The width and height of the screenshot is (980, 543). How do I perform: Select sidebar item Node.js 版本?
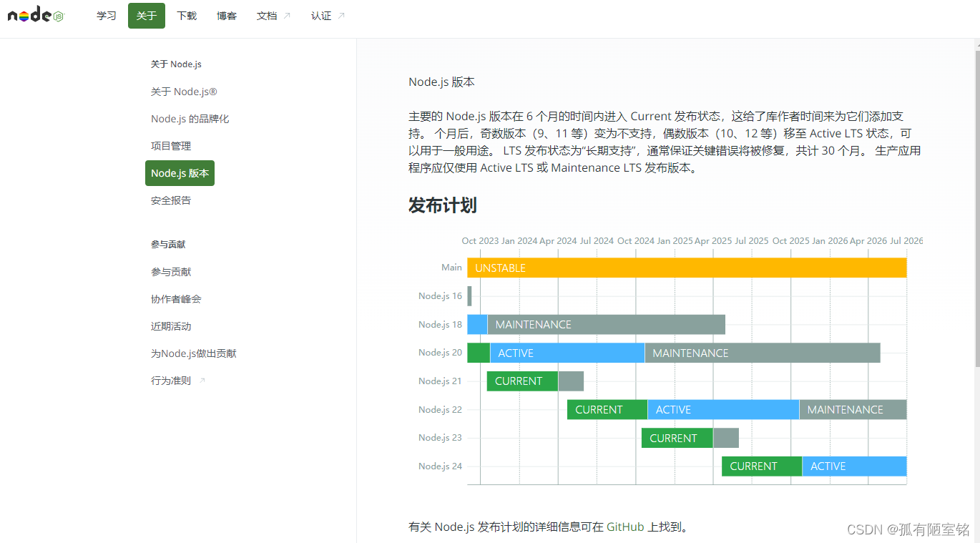pyautogui.click(x=180, y=173)
